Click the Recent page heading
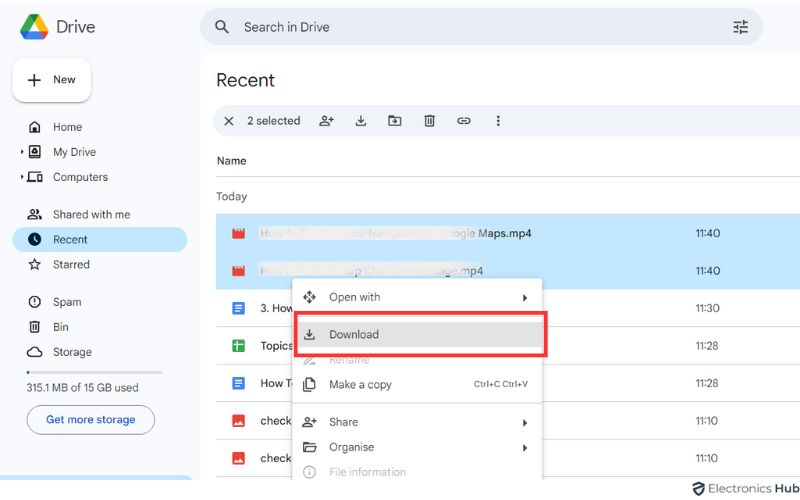 [x=245, y=80]
